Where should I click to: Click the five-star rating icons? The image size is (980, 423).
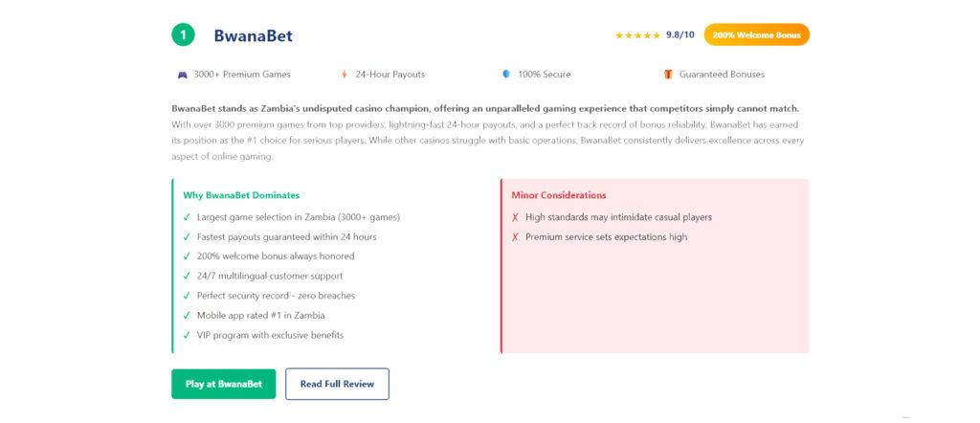click(637, 35)
